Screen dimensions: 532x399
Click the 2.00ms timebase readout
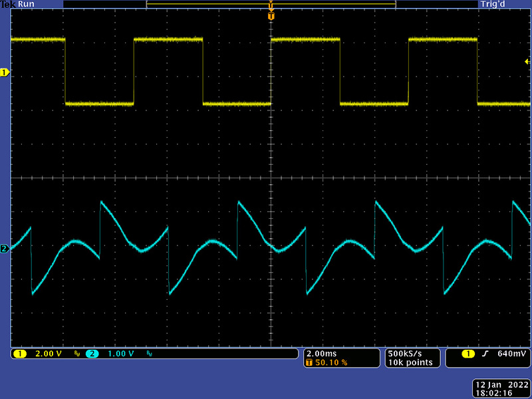tap(321, 352)
